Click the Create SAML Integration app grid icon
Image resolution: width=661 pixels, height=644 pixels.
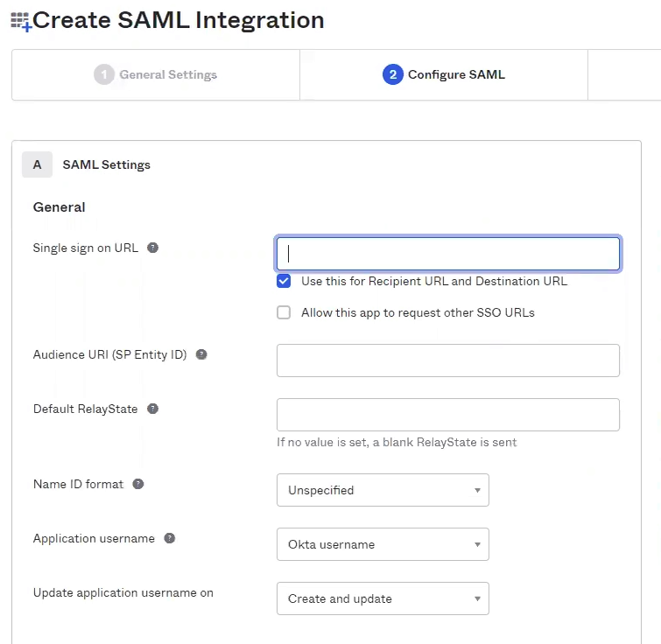[19, 21]
